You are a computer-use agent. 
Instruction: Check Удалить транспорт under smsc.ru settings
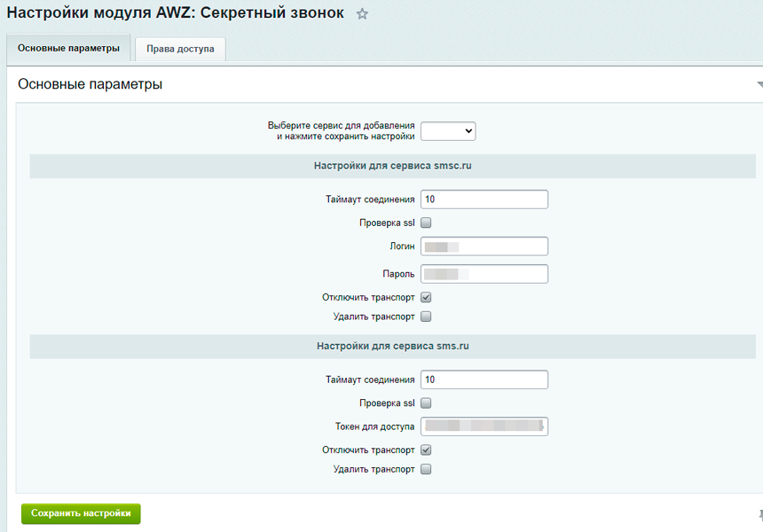point(426,317)
